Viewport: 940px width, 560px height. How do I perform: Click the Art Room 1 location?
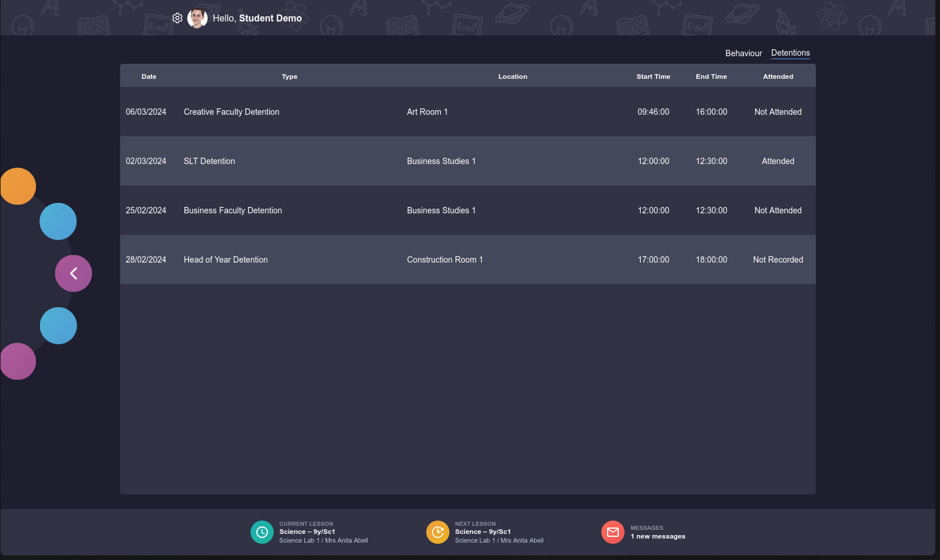point(427,112)
